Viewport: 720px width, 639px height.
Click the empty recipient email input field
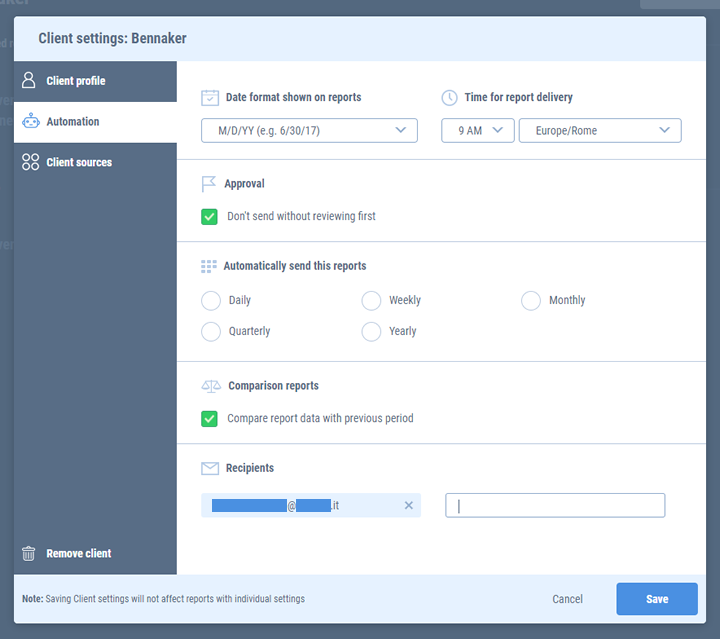[555, 505]
